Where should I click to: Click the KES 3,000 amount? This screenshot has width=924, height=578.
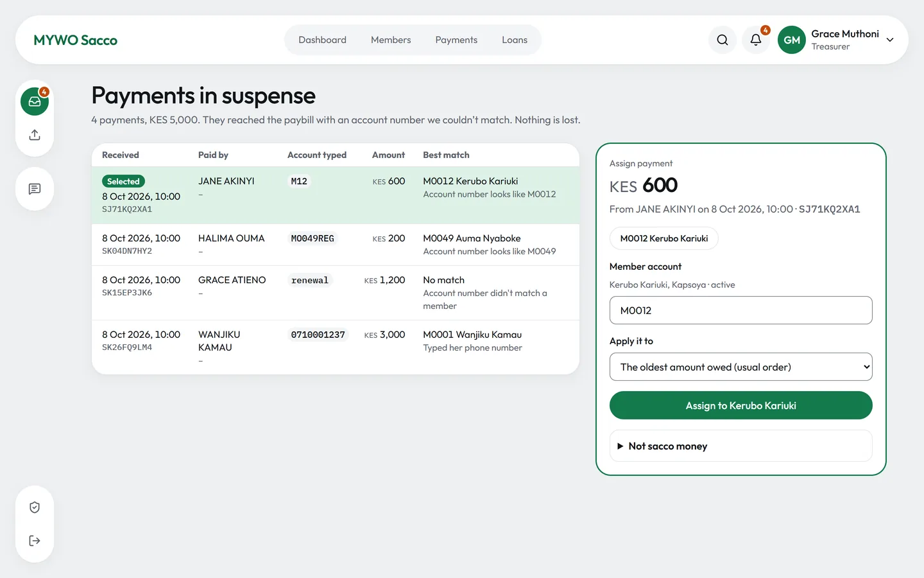[384, 335]
